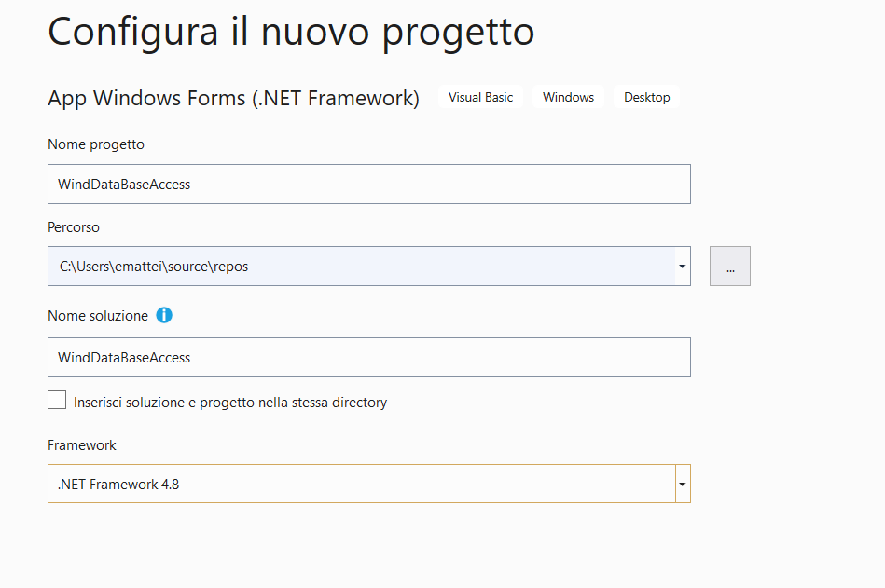The height and width of the screenshot is (588, 885).
Task: Click the Percorso path text box
Action: coord(362,267)
